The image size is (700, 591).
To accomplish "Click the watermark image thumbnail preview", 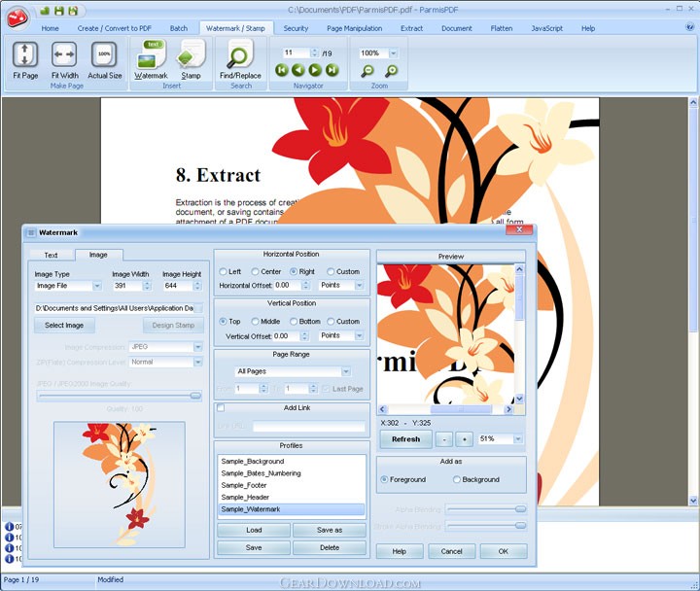I will [120, 484].
